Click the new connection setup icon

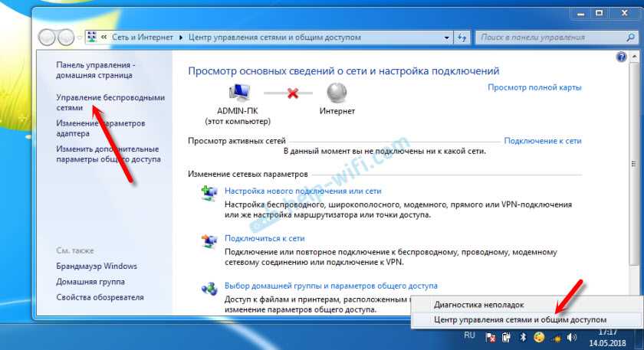(209, 193)
